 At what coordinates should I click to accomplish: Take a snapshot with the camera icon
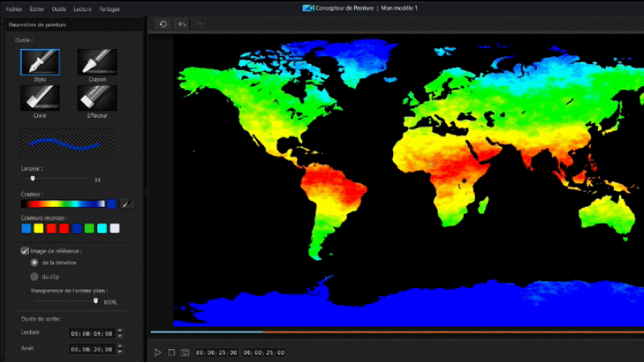click(184, 352)
